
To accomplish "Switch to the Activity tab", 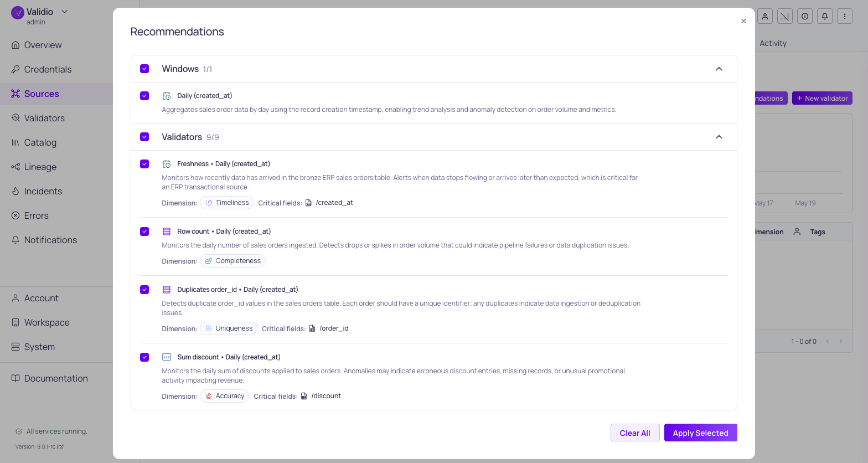I will 773,43.
